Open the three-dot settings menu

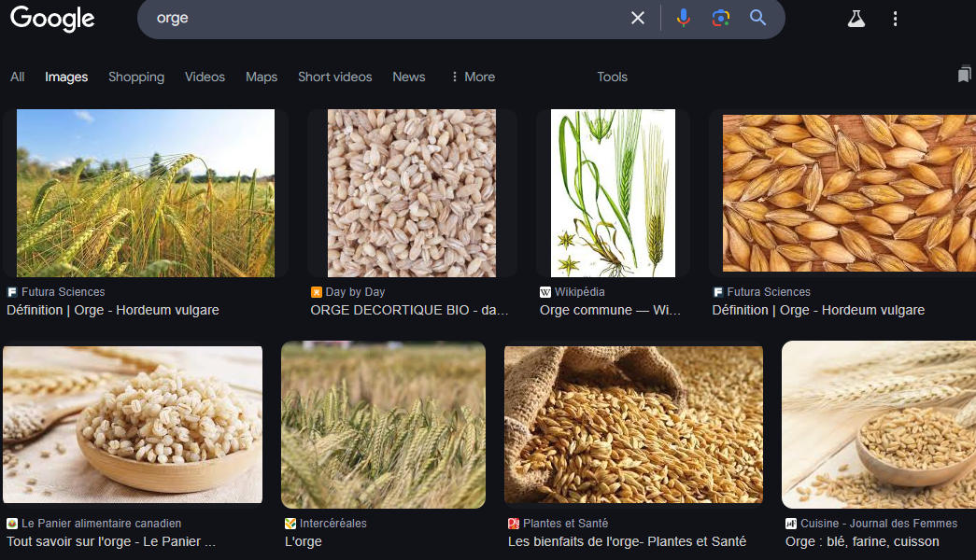click(895, 19)
